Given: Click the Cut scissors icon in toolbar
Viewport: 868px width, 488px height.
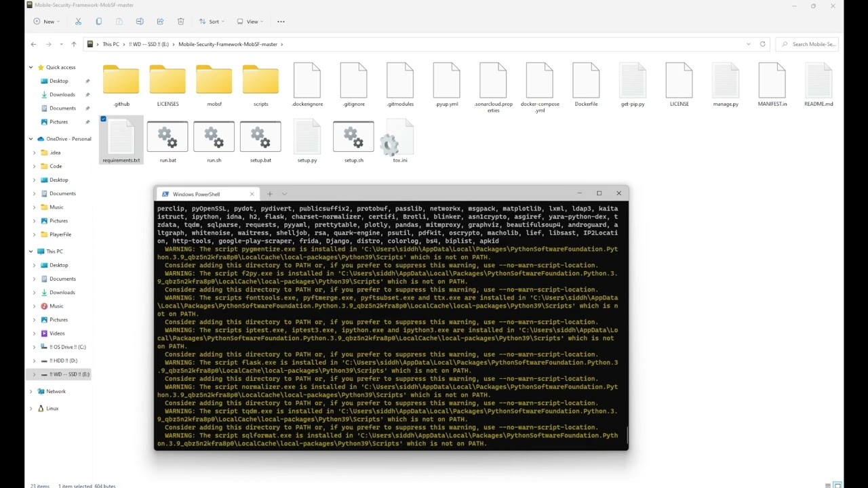Looking at the screenshot, I should tap(78, 22).
